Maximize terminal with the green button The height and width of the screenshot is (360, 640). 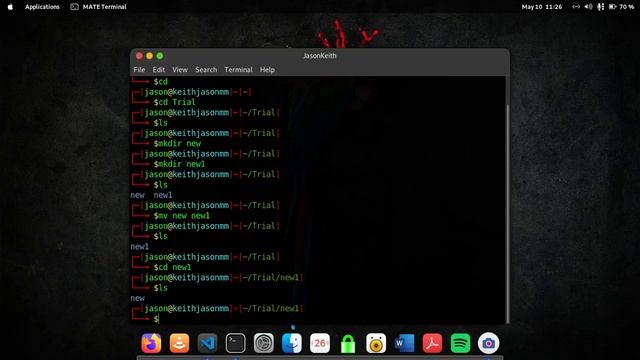tap(160, 56)
